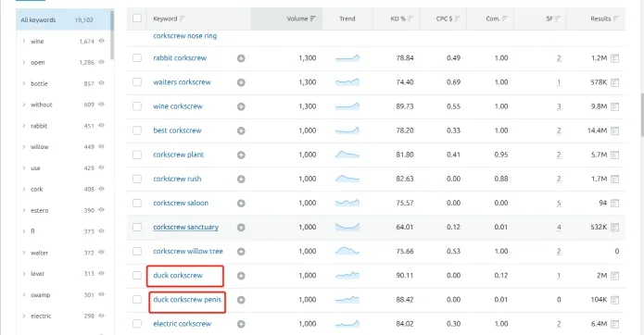Click the Volume column sort icon
This screenshot has width=644, height=335.
point(313,19)
